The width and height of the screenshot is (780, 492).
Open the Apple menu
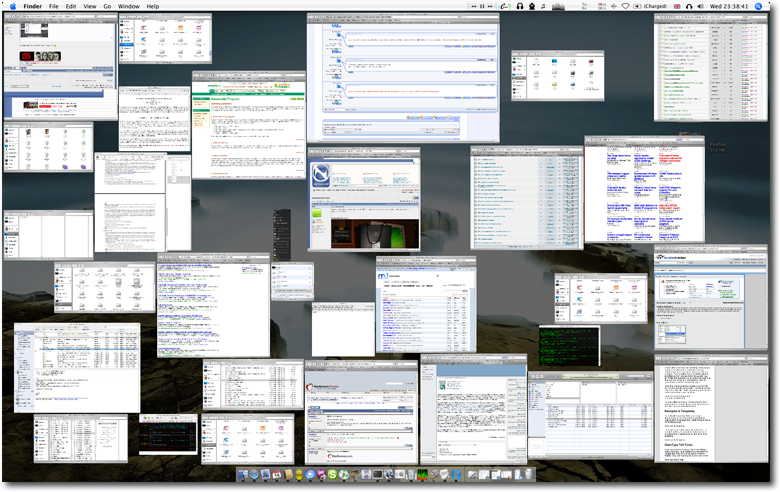(12, 6)
